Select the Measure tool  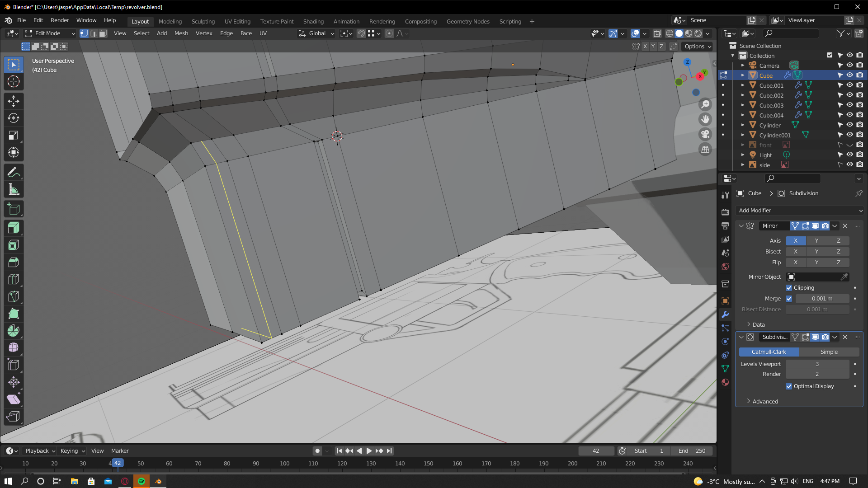tap(14, 189)
